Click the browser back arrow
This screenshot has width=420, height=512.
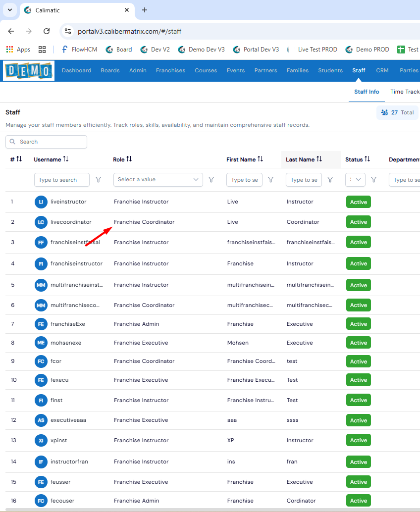point(11,31)
